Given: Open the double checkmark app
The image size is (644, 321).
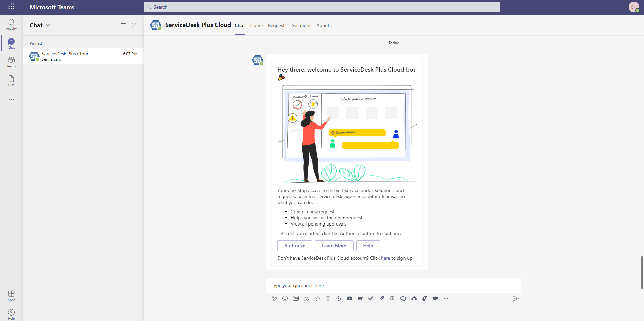Looking at the screenshot, I should (x=371, y=298).
